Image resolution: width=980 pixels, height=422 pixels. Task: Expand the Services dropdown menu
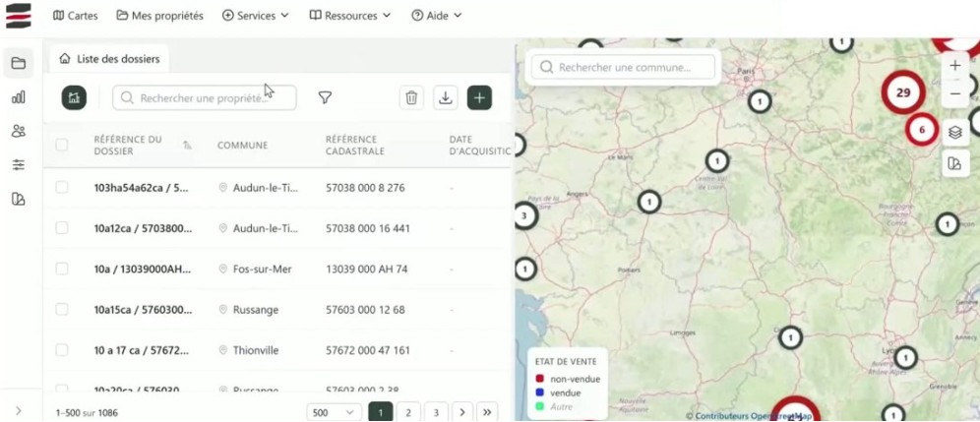tap(255, 16)
